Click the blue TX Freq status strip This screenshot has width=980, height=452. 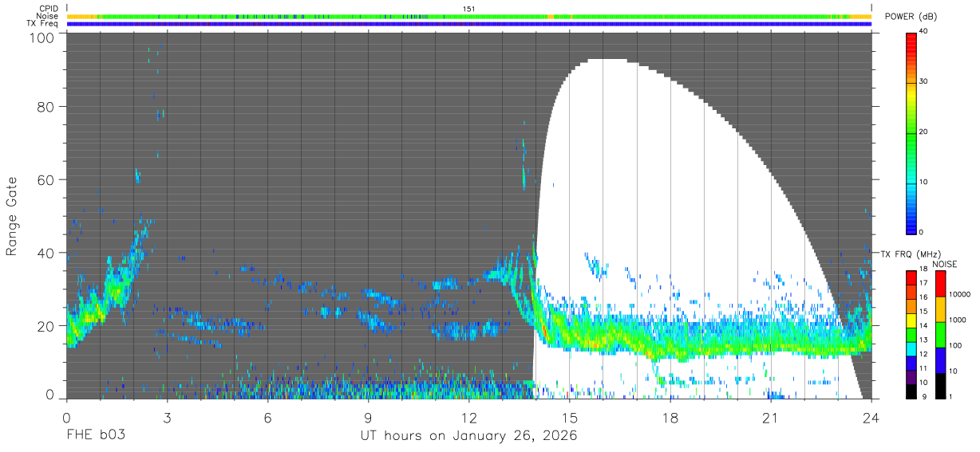tap(469, 24)
